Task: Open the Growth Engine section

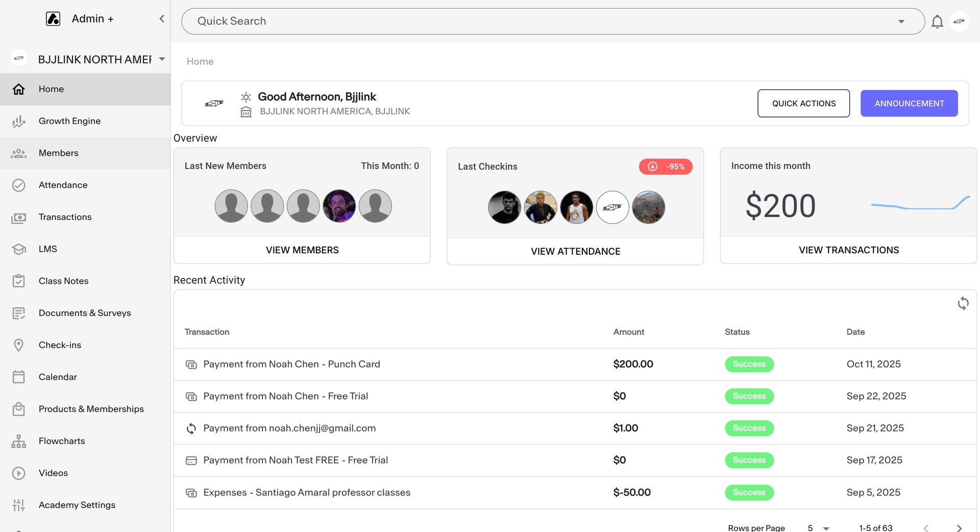Action: tap(69, 121)
